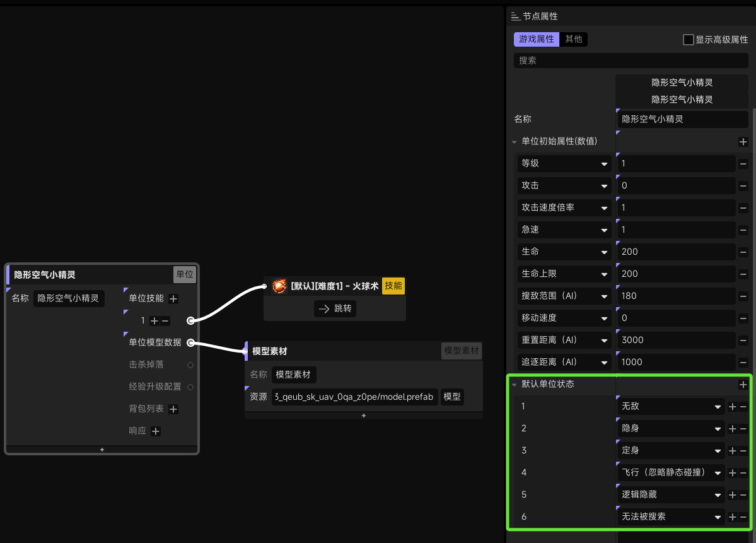Click plus icon next to 背包列表
This screenshot has width=756, height=543.
point(173,409)
